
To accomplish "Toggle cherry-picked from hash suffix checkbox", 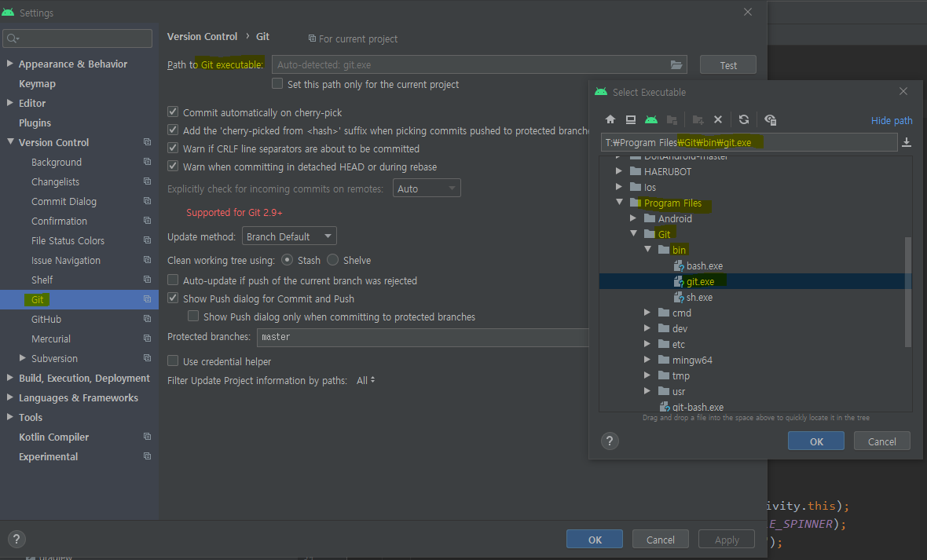I will pos(173,130).
